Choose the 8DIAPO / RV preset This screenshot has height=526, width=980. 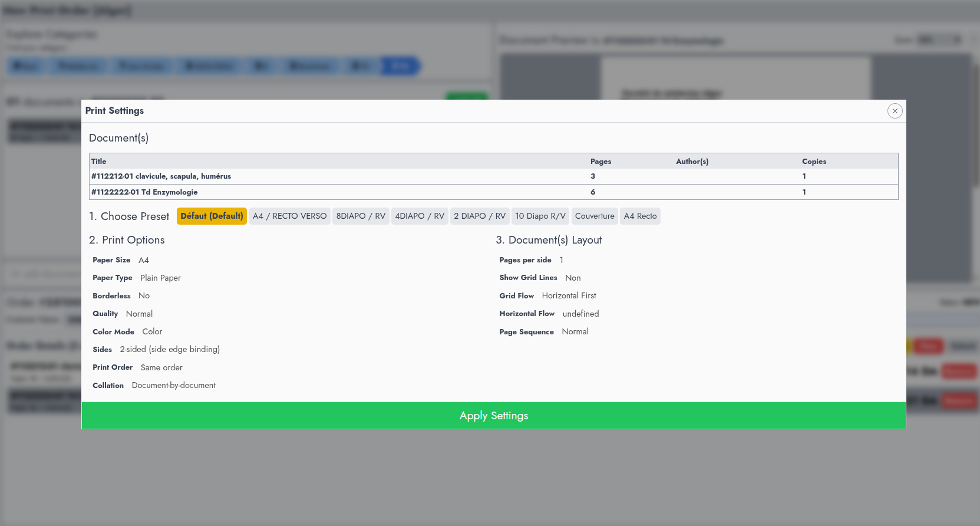pos(361,216)
